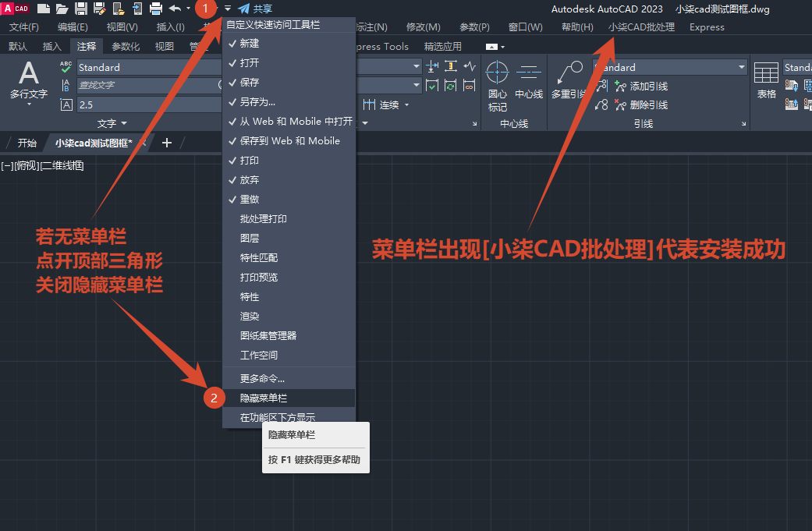Click the Undo arrow icon
Screen dimensions: 812x531
[175, 9]
